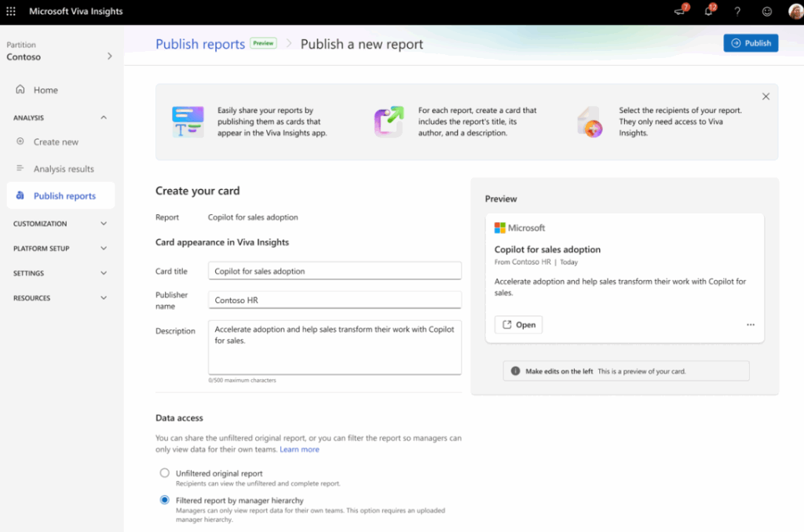Click the info icon beside Make edits

tap(515, 371)
